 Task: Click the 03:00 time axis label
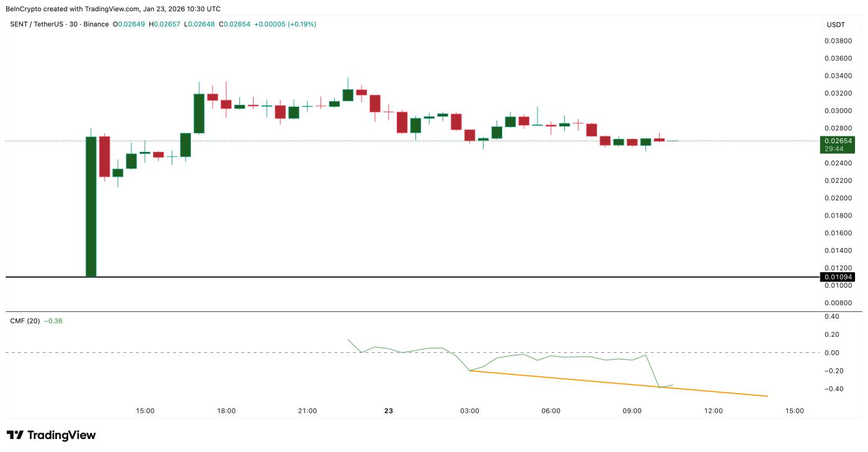coord(470,410)
